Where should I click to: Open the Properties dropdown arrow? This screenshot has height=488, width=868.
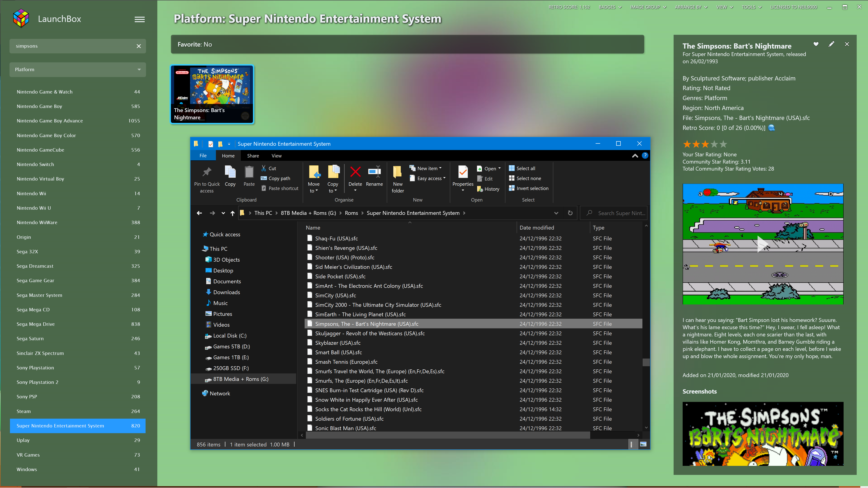click(463, 191)
